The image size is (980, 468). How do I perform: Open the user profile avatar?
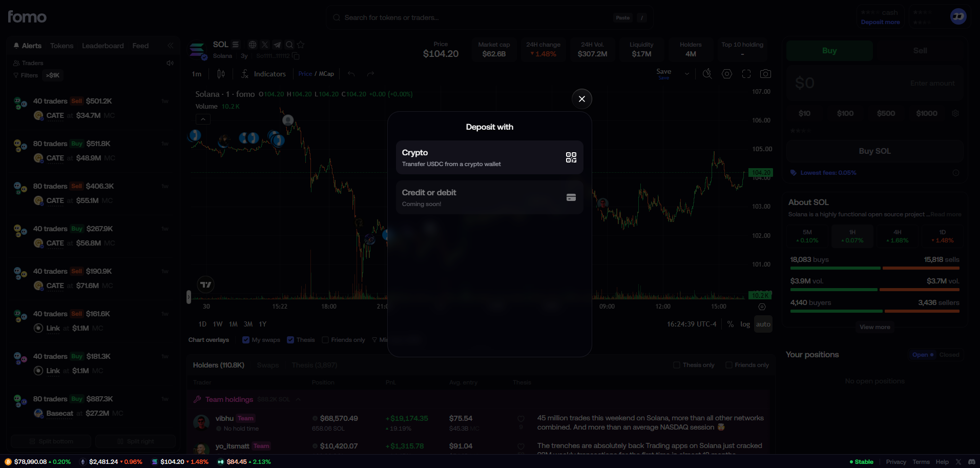pyautogui.click(x=958, y=16)
